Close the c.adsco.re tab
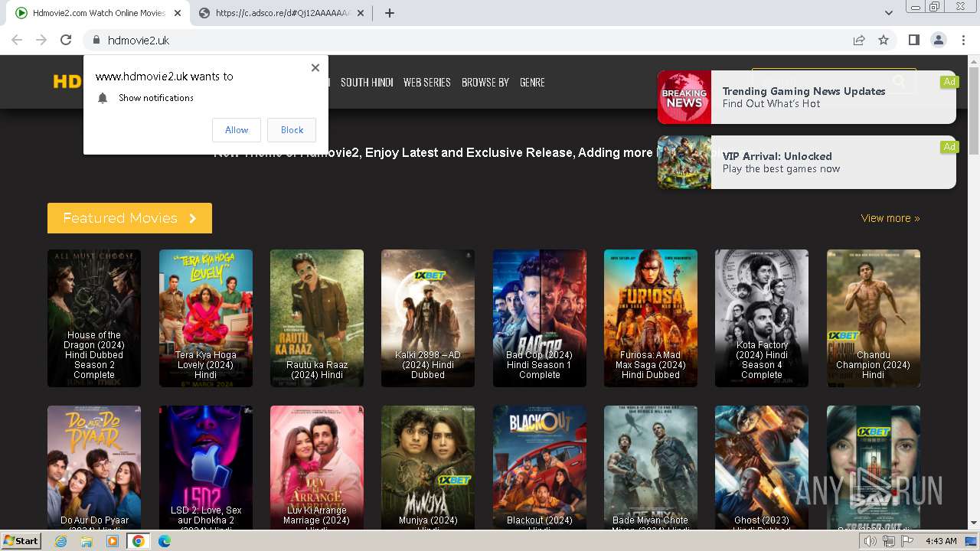Image resolution: width=980 pixels, height=551 pixels. pos(361,13)
